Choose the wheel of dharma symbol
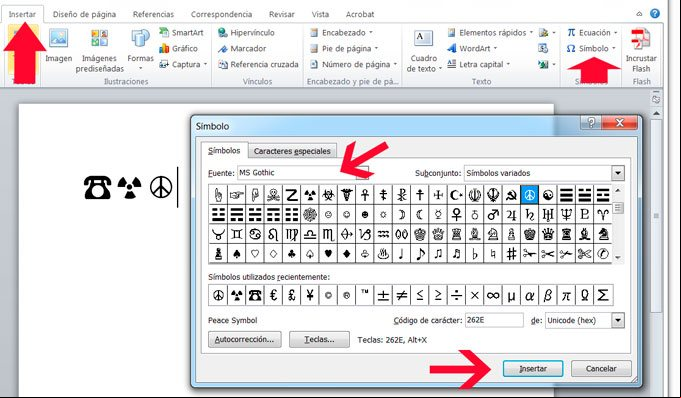 point(310,214)
